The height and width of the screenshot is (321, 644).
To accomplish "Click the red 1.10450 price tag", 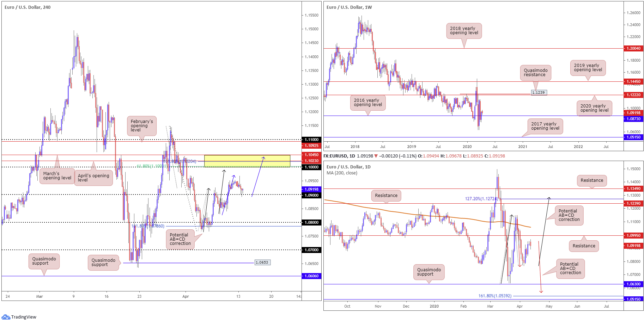I will pos(311,155).
